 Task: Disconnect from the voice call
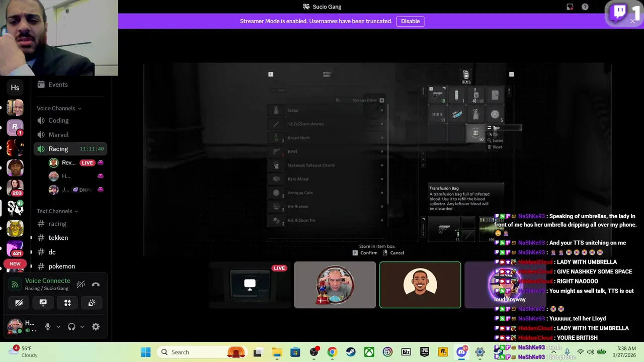[x=96, y=285]
